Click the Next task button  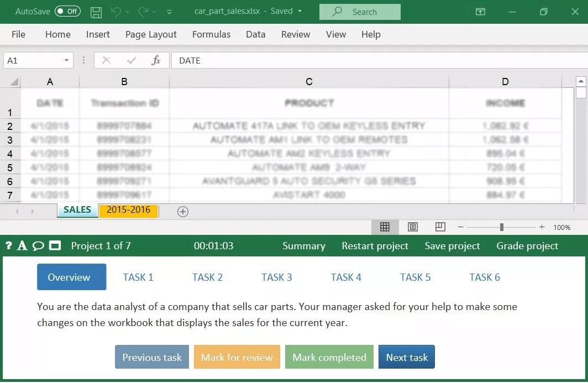(x=407, y=357)
